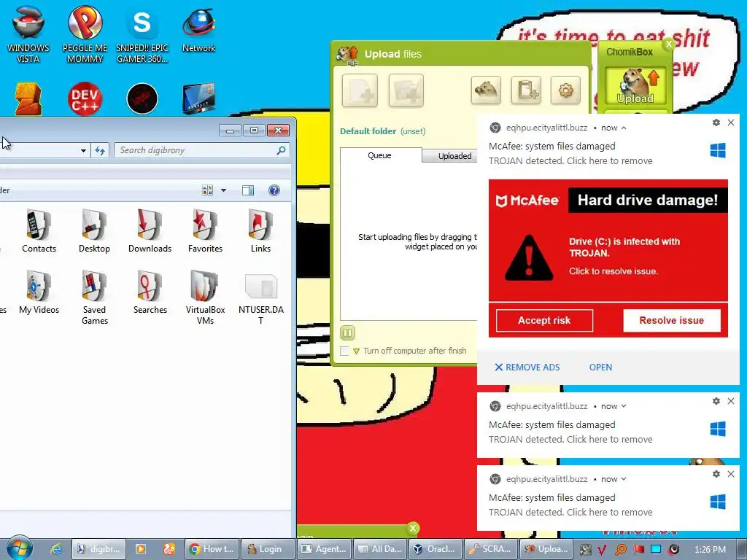Click the clipboard paste icon in Upload files
Screen dimensions: 747x560
point(526,90)
